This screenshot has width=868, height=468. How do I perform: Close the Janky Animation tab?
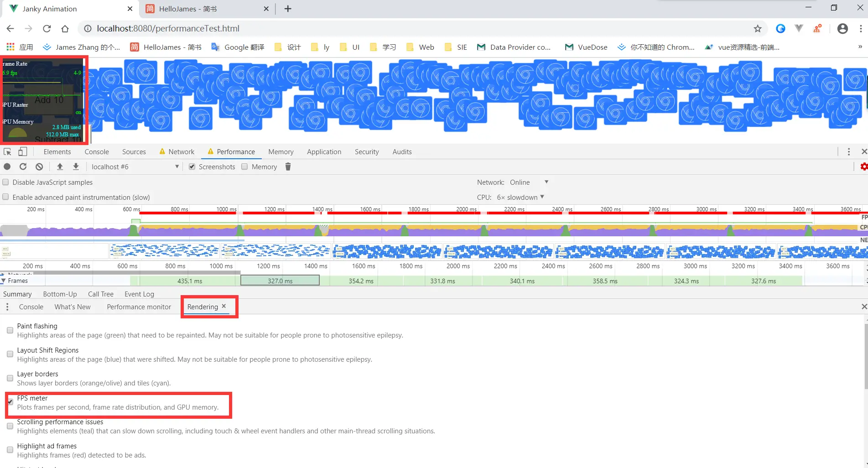[130, 9]
